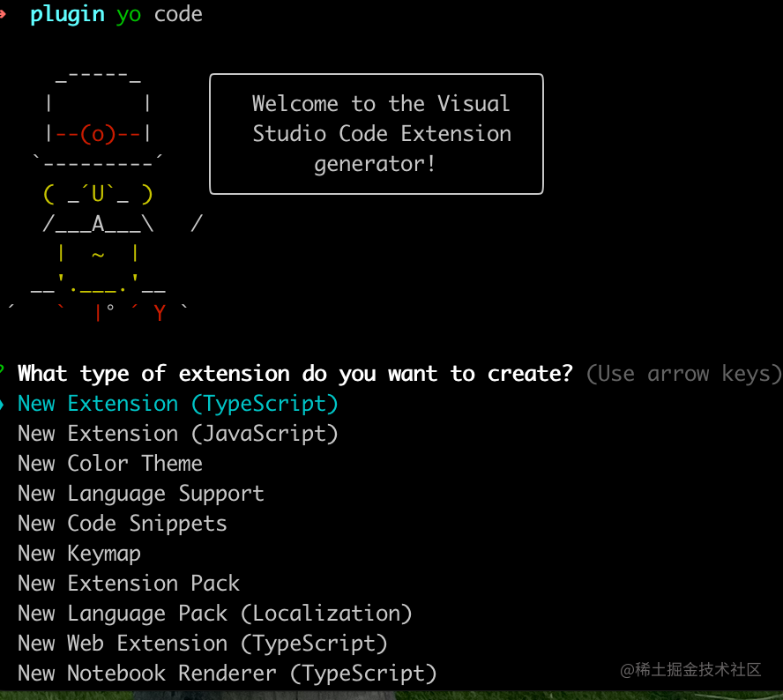The width and height of the screenshot is (783, 700).
Task: Choose New Keymap from the generator list
Action: tap(78, 553)
